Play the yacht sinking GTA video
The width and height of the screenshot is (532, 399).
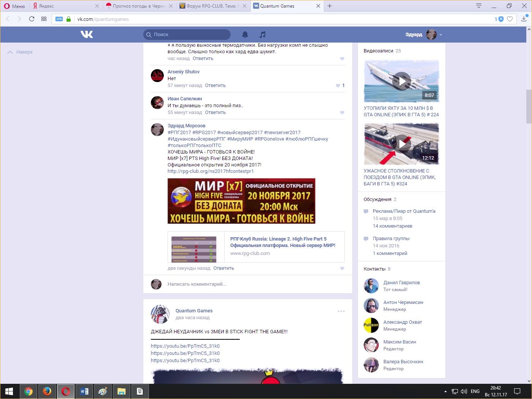(x=401, y=81)
